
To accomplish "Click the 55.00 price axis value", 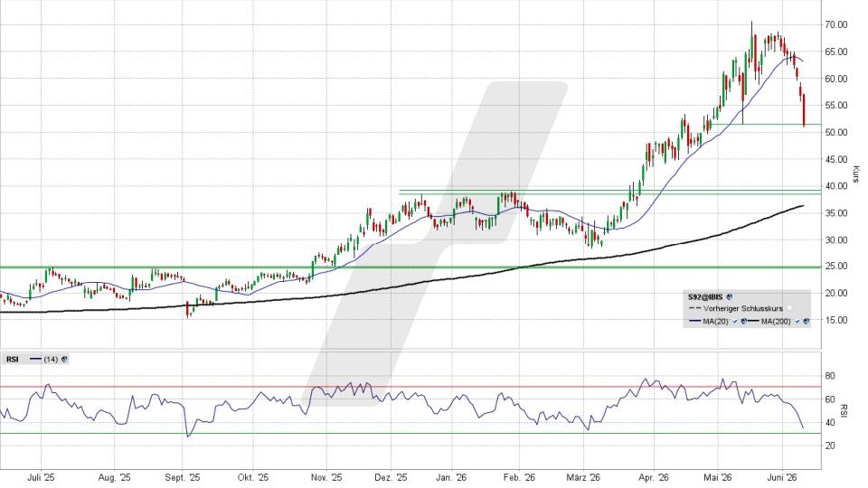I will click(x=835, y=106).
